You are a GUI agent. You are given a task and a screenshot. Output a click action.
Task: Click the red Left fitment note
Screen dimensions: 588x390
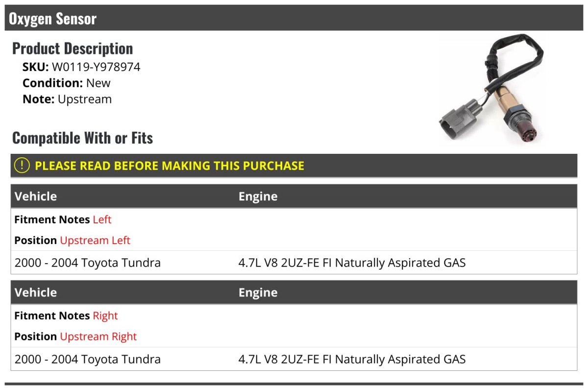pos(102,219)
